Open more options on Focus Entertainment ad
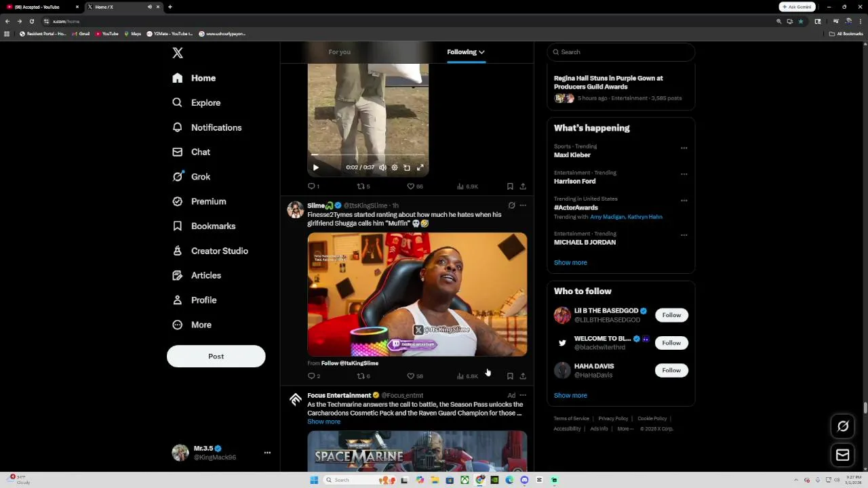 click(523, 395)
